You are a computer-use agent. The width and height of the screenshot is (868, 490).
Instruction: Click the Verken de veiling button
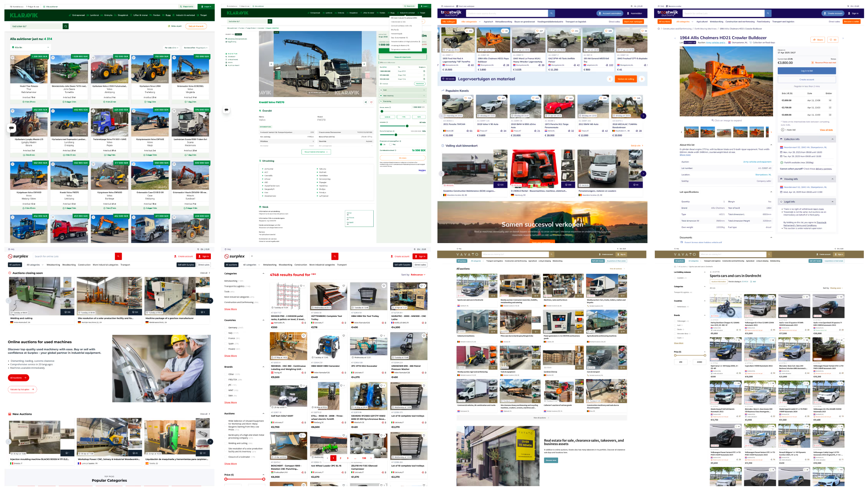click(x=626, y=79)
